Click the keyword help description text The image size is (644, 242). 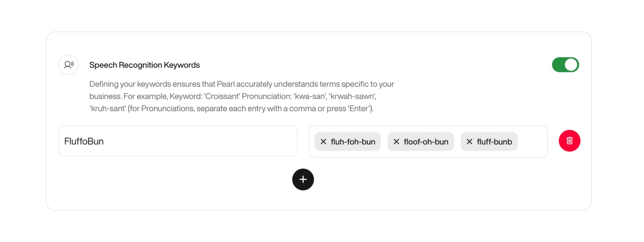pyautogui.click(x=242, y=95)
